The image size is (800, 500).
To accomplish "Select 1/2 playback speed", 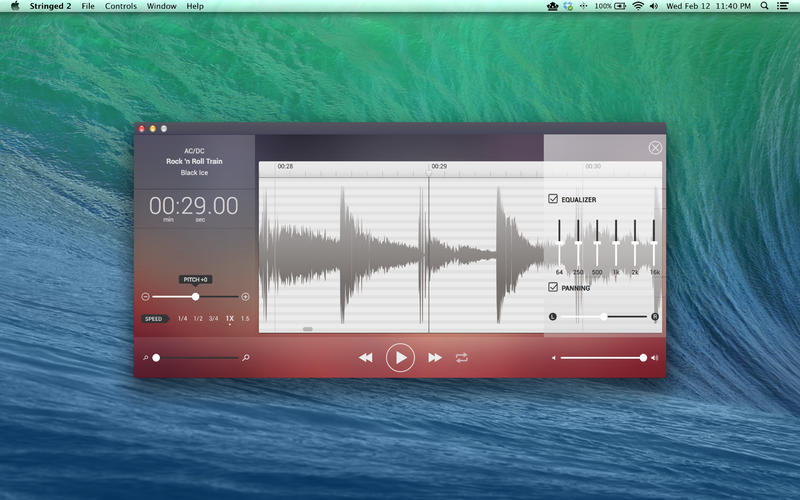I will coord(198,318).
